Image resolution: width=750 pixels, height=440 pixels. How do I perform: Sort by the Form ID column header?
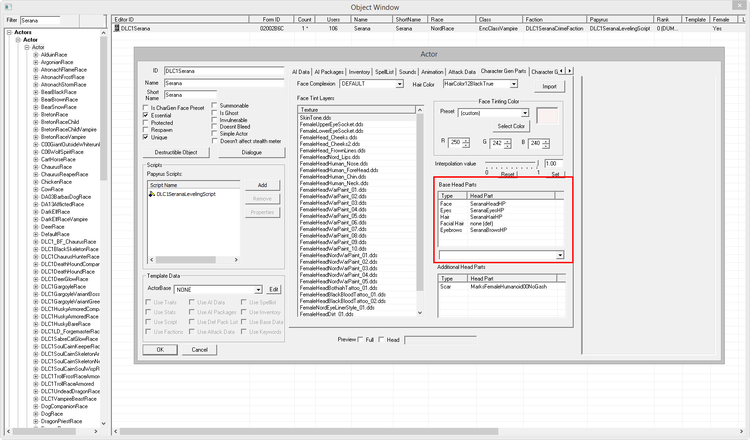(x=271, y=20)
